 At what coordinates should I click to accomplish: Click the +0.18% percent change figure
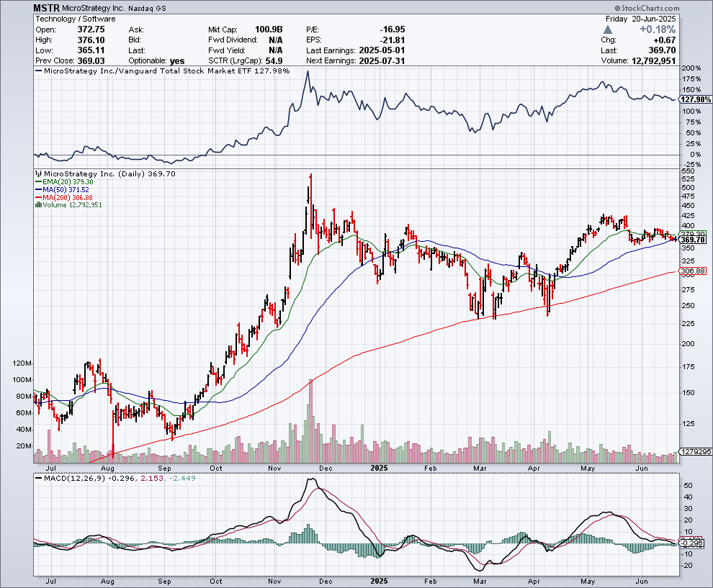click(x=658, y=30)
